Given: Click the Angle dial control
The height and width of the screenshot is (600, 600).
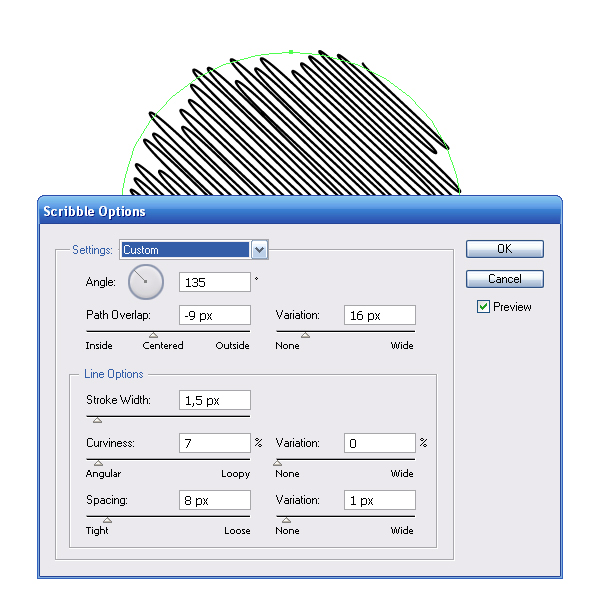Looking at the screenshot, I should click(146, 282).
